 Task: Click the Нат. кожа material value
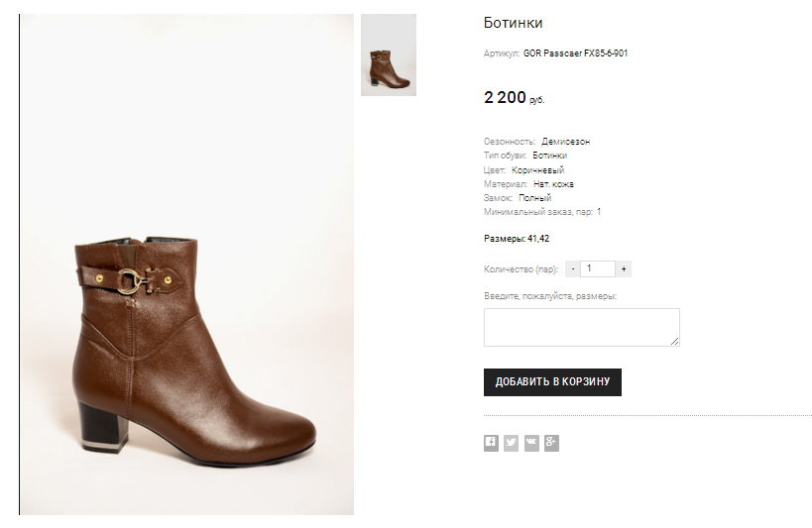pos(553,184)
